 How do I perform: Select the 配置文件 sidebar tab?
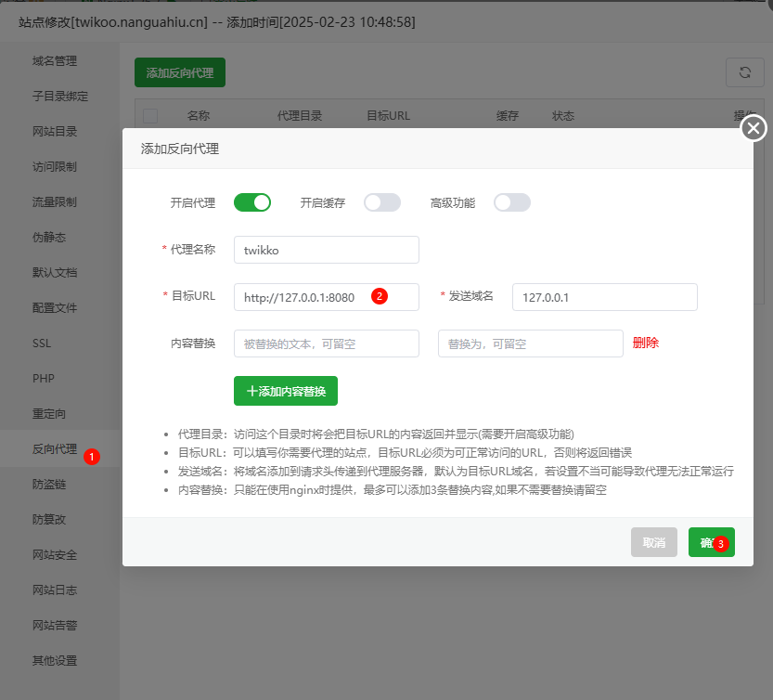point(55,308)
